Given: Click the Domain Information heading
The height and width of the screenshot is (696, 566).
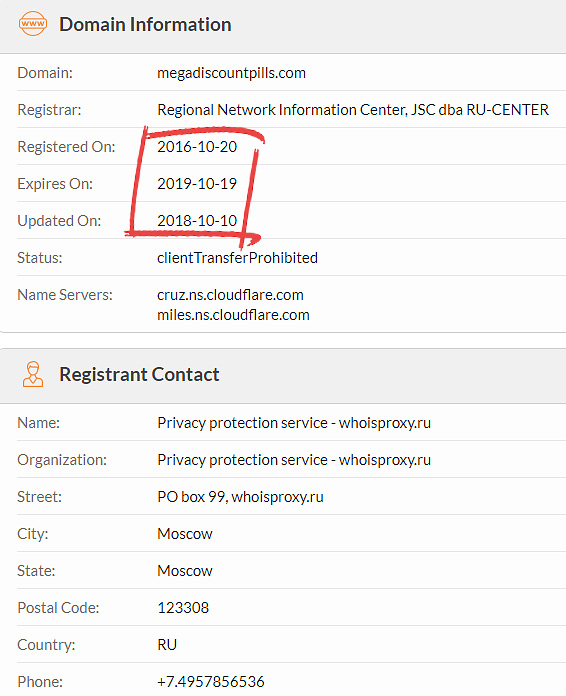Looking at the screenshot, I should click(145, 24).
